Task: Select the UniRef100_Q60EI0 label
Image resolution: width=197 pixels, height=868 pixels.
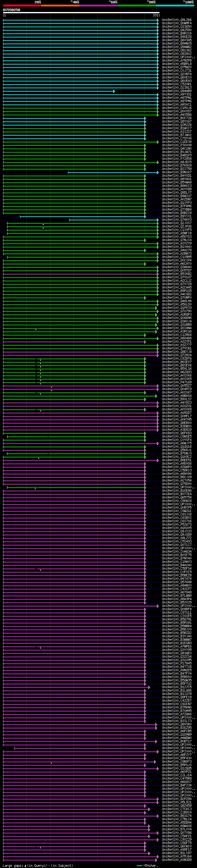Action: 177,78
